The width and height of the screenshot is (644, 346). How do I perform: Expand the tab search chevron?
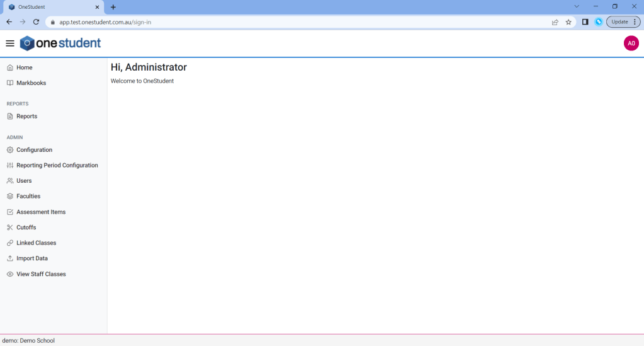coord(576,6)
